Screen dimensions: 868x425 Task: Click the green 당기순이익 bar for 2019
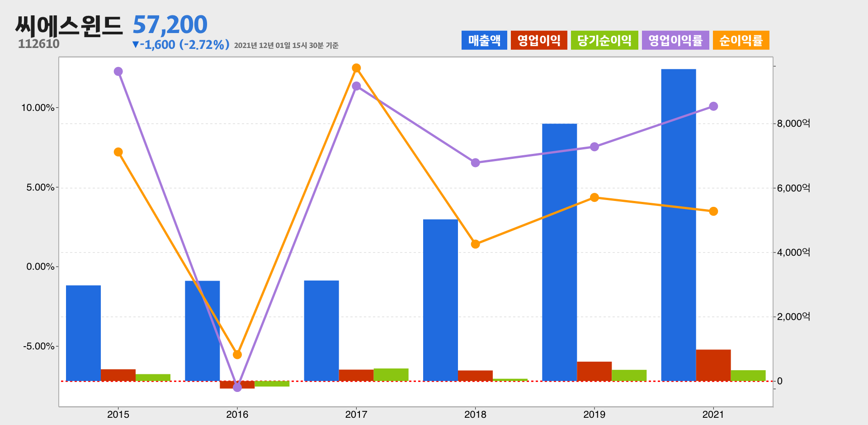coord(629,375)
